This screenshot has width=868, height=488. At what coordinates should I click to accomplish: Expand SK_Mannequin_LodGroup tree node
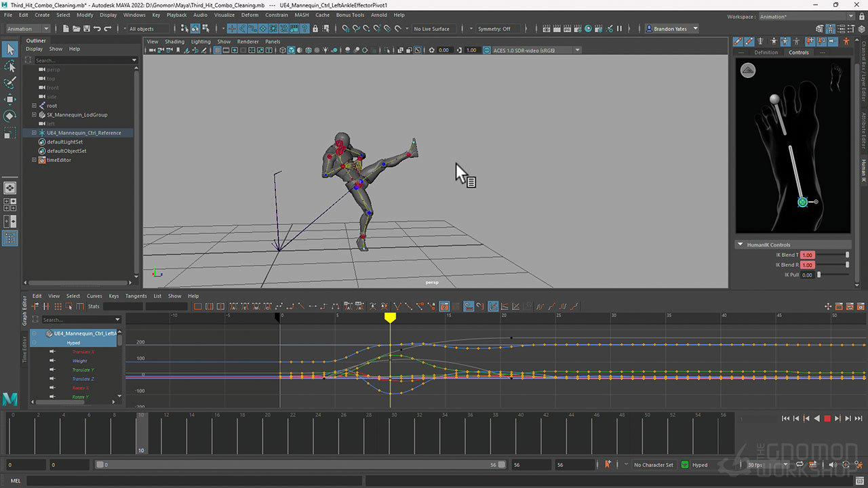[x=34, y=115]
